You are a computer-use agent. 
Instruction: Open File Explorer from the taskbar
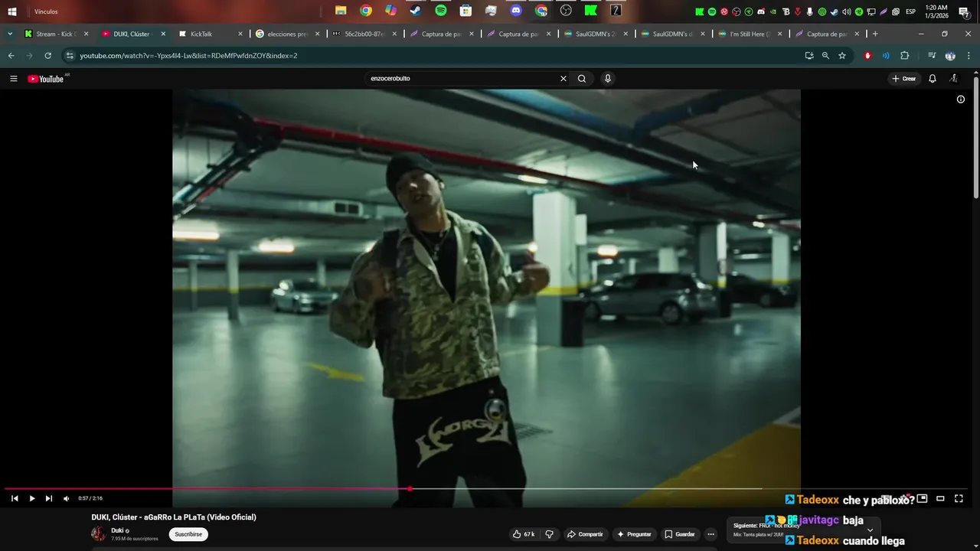coord(341,11)
